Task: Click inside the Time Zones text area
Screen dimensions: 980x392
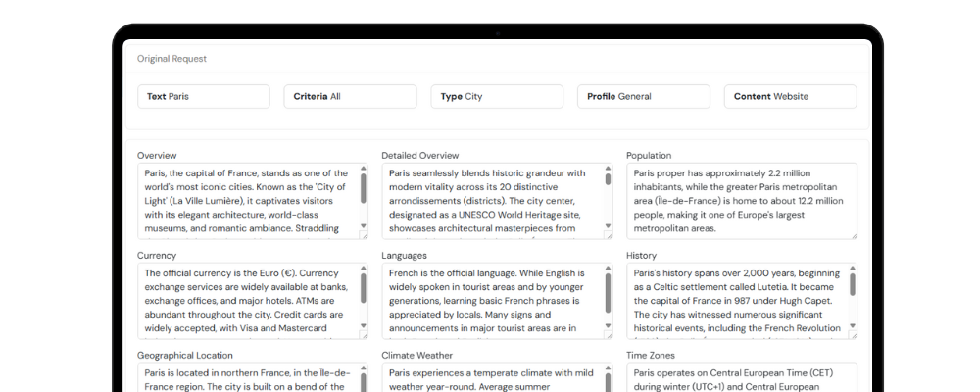Action: [735, 379]
